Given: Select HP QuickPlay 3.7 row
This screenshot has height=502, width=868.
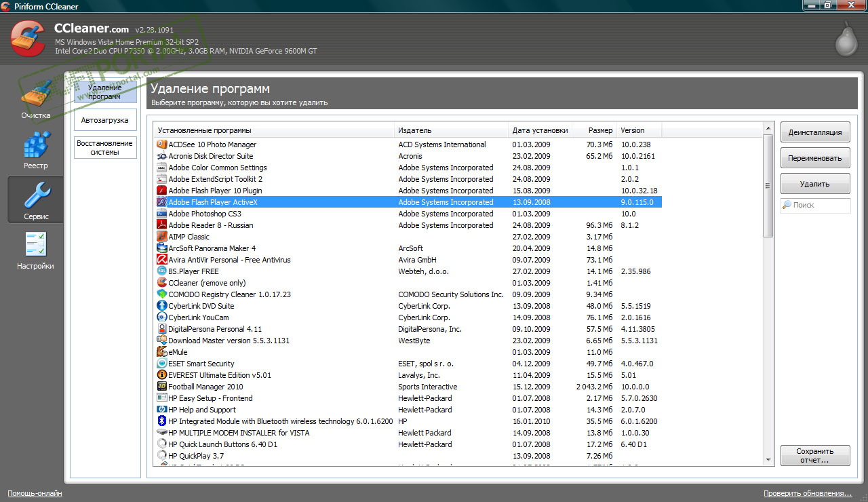Looking at the screenshot, I should click(408, 456).
